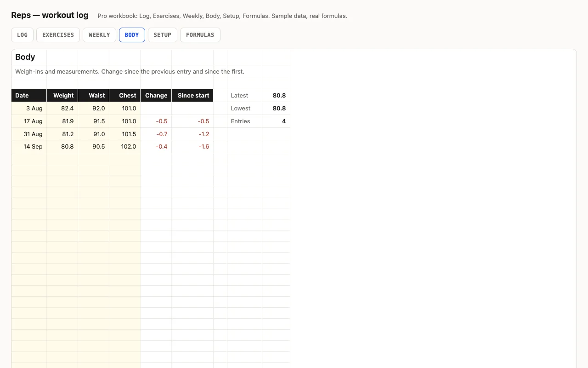The height and width of the screenshot is (368, 588).
Task: Select waist value 92.0
Action: pos(94,109)
